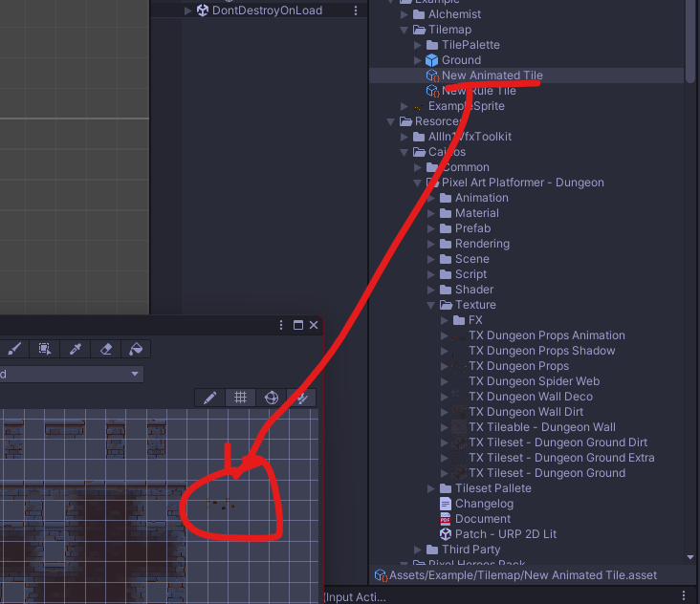The width and height of the screenshot is (700, 604).
Task: Select the Eraser tool in Tile Palette
Action: click(106, 349)
